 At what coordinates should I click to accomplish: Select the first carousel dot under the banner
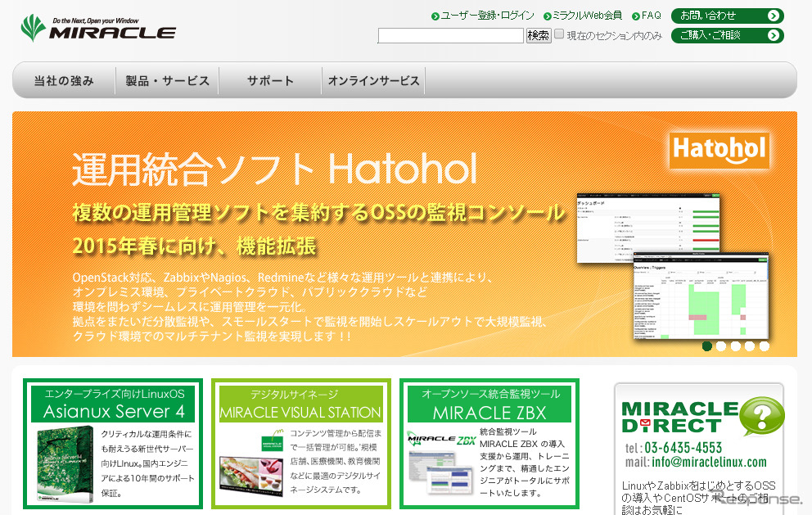pyautogui.click(x=706, y=346)
